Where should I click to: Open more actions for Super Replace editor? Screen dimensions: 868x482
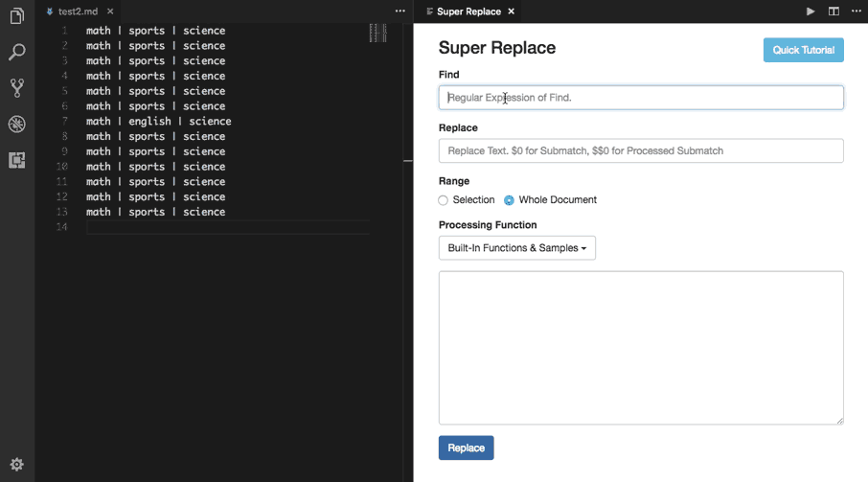pyautogui.click(x=857, y=11)
